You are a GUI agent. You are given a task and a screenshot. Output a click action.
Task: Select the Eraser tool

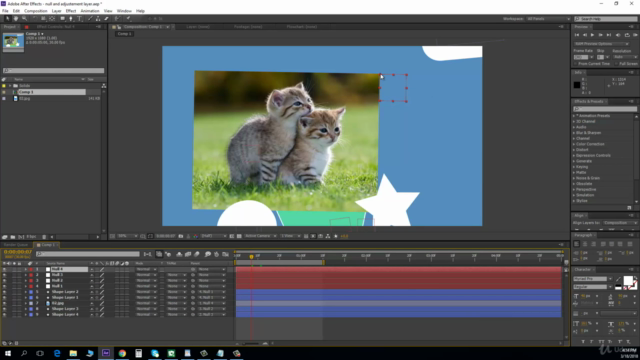[x=107, y=18]
